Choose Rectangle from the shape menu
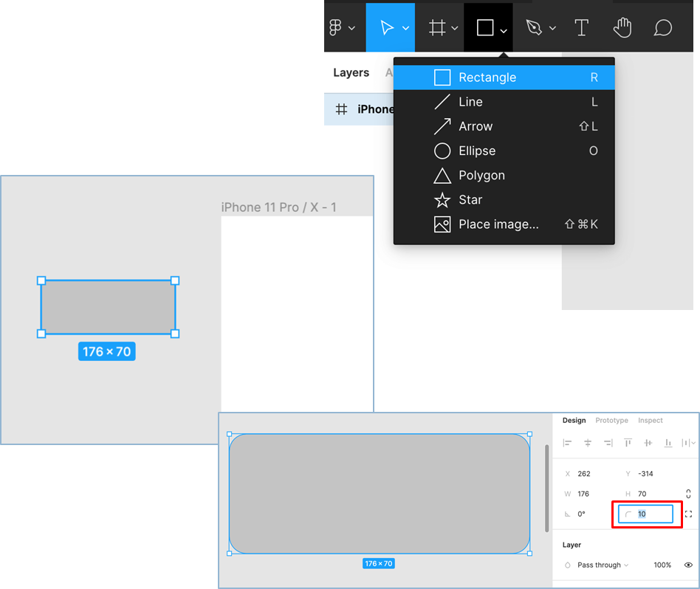This screenshot has width=700, height=589. point(504,77)
